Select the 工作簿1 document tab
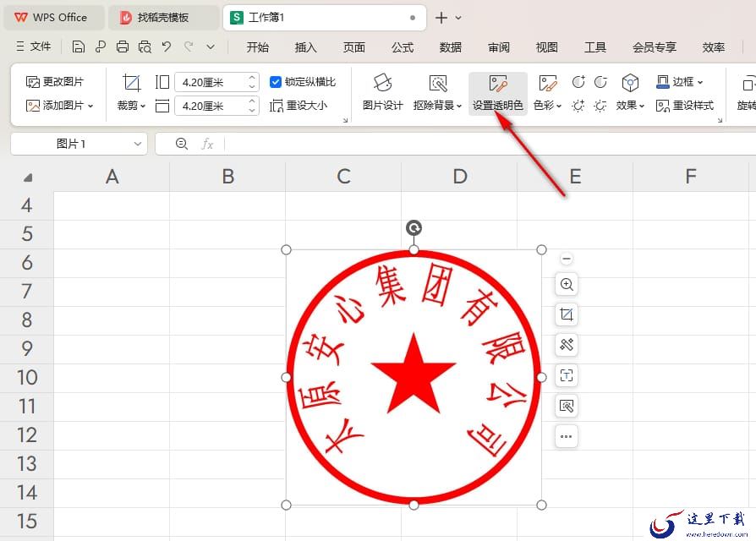This screenshot has height=541, width=756. 325,18
